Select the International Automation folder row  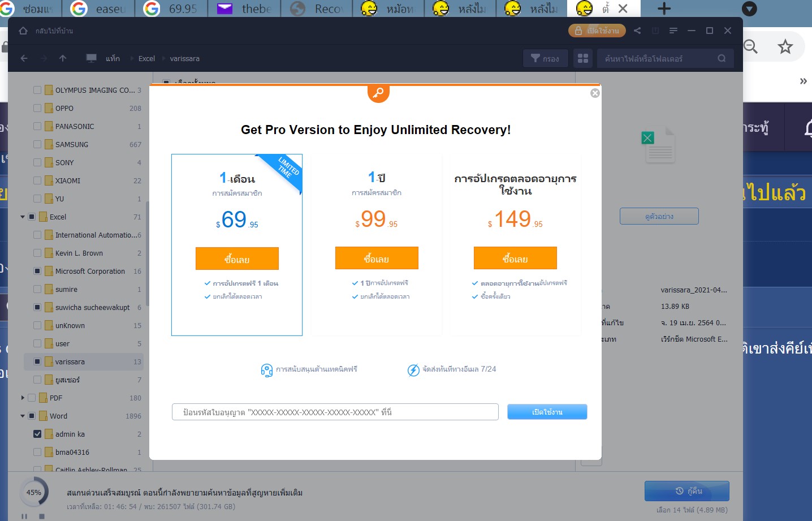click(84, 235)
